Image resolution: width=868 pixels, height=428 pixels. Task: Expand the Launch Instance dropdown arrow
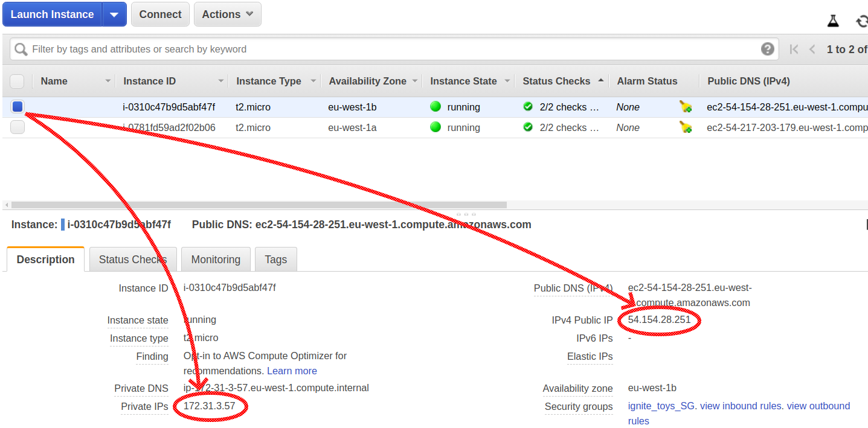[x=114, y=14]
